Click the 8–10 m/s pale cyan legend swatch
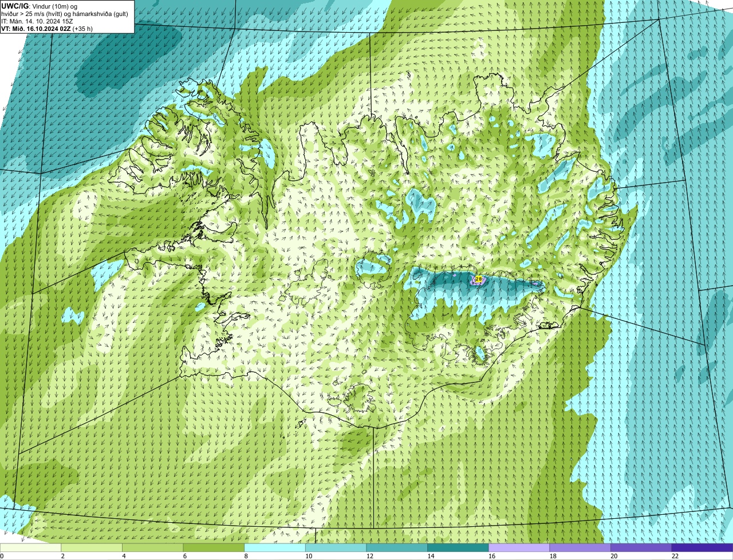Image resolution: width=733 pixels, height=560 pixels. coord(275,547)
